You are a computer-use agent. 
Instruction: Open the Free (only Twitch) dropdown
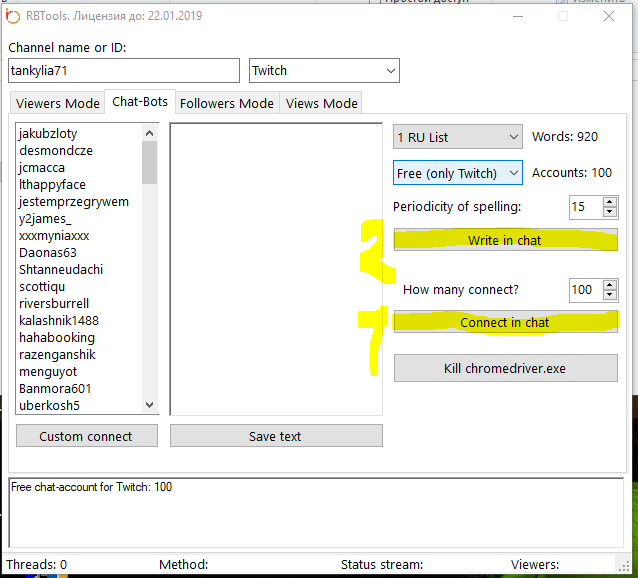pyautogui.click(x=458, y=173)
